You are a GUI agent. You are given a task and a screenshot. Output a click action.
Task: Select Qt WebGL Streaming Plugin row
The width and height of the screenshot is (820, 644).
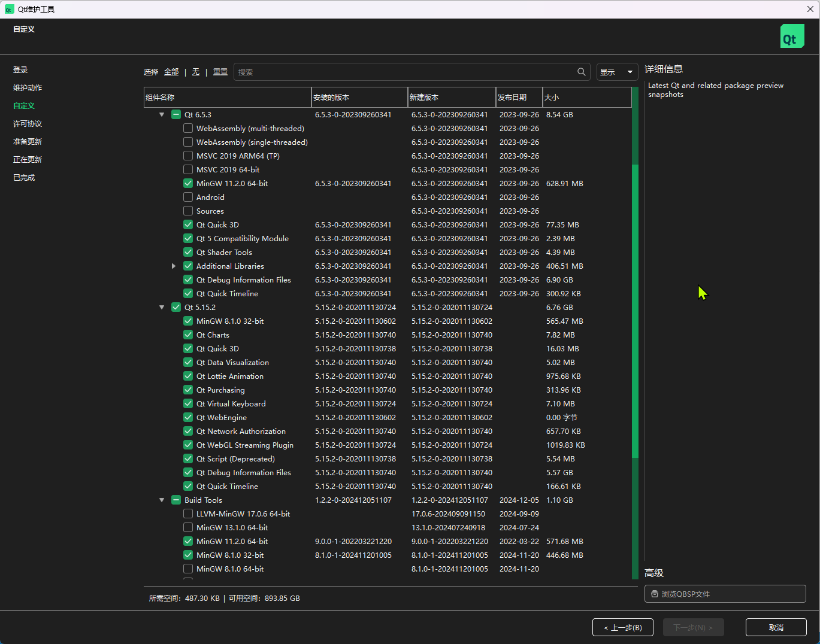pyautogui.click(x=388, y=445)
